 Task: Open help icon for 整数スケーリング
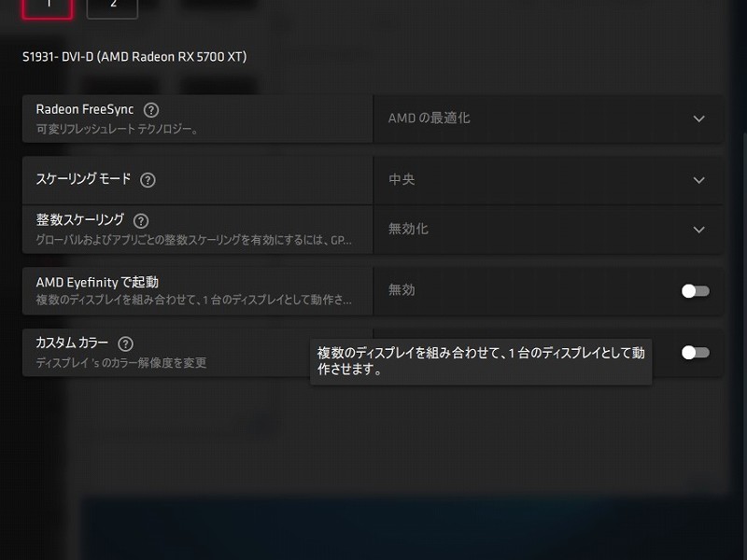[141, 221]
